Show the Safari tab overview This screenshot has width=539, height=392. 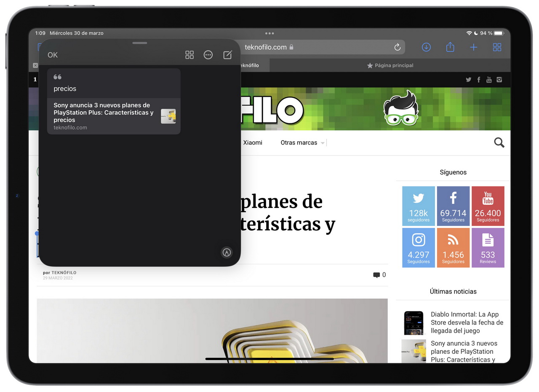point(497,47)
